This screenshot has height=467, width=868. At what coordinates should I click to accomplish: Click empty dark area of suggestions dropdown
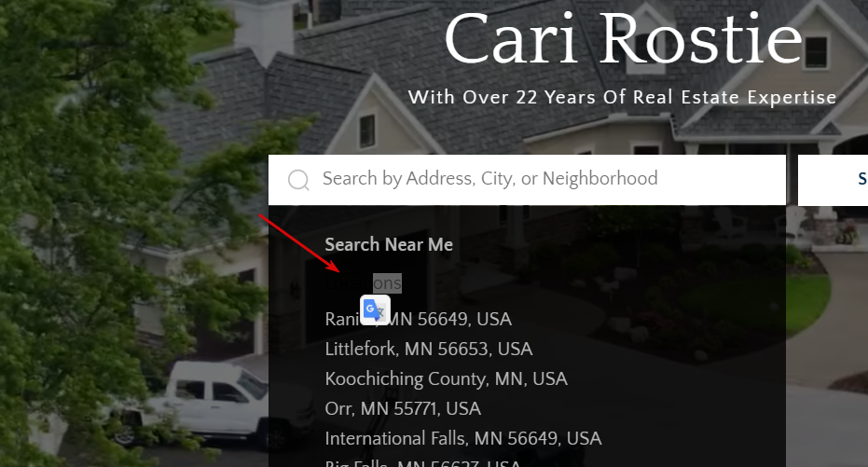coord(664,332)
